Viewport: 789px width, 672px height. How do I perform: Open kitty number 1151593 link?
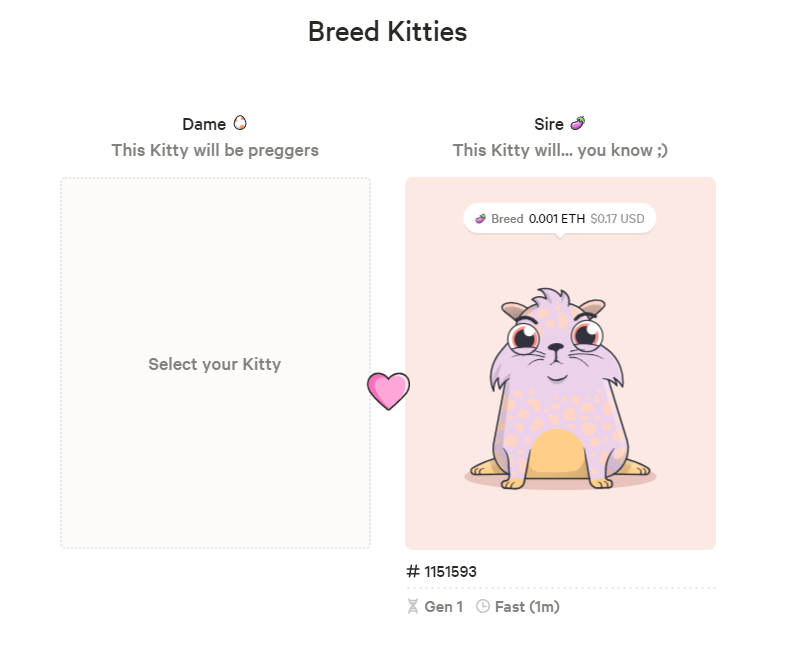[450, 571]
